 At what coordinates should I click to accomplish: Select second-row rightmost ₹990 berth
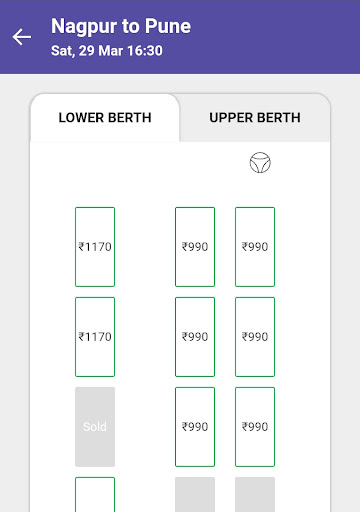tap(255, 337)
